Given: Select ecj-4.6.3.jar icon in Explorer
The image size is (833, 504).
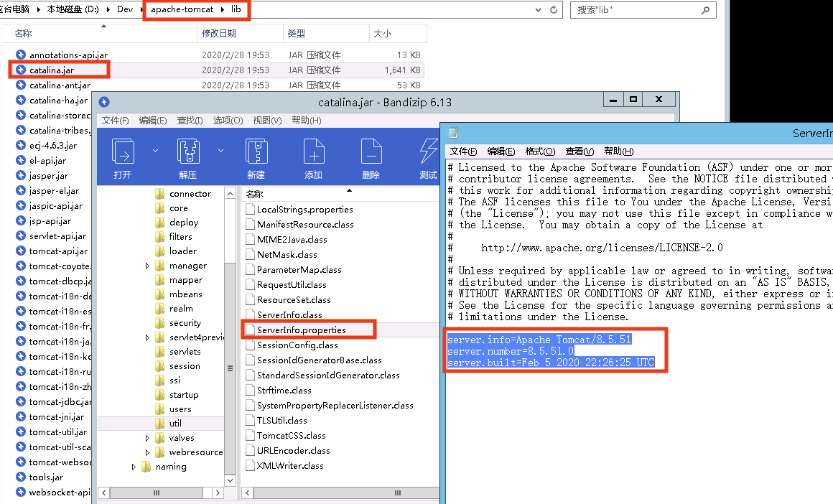Looking at the screenshot, I should point(21,145).
